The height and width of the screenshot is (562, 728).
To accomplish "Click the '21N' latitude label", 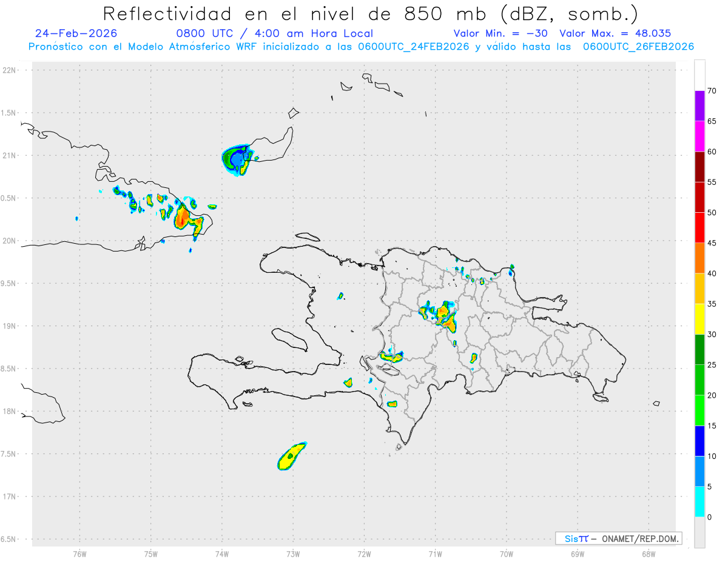I will point(10,155).
